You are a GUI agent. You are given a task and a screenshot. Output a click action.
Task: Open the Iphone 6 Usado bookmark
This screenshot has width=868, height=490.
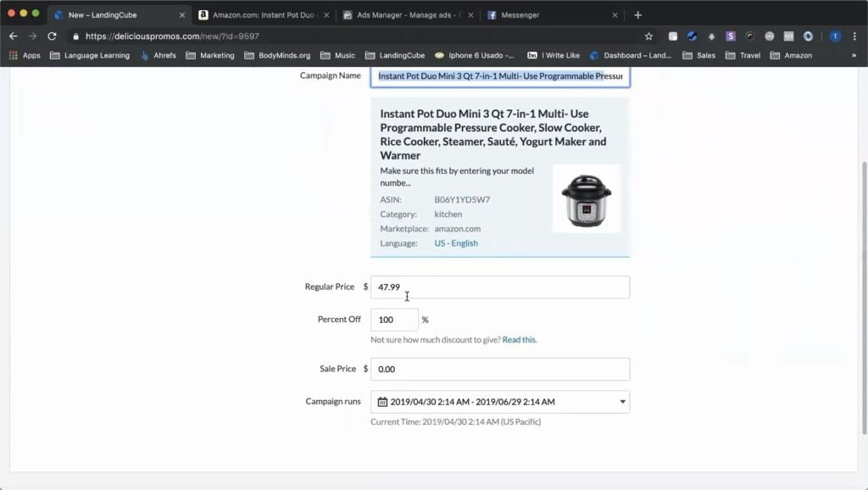click(x=475, y=55)
